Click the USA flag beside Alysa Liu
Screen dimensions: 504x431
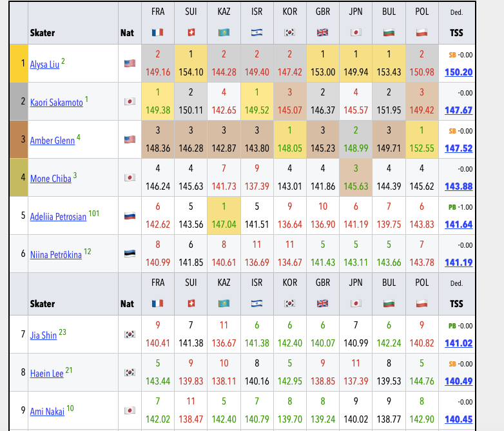129,63
